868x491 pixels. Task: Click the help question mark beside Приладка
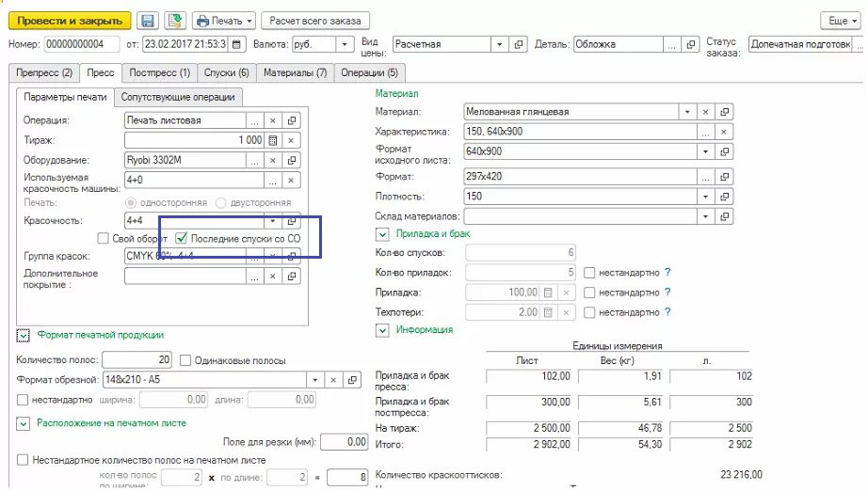click(x=667, y=292)
